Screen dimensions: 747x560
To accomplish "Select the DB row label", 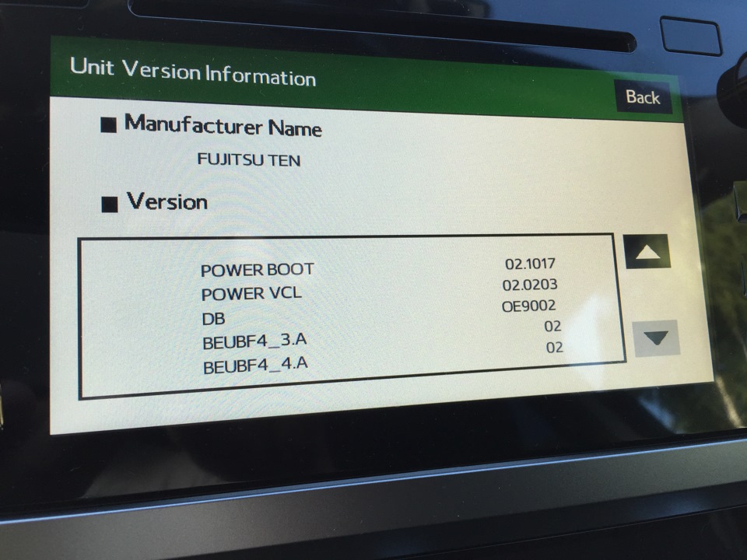I will 213,319.
